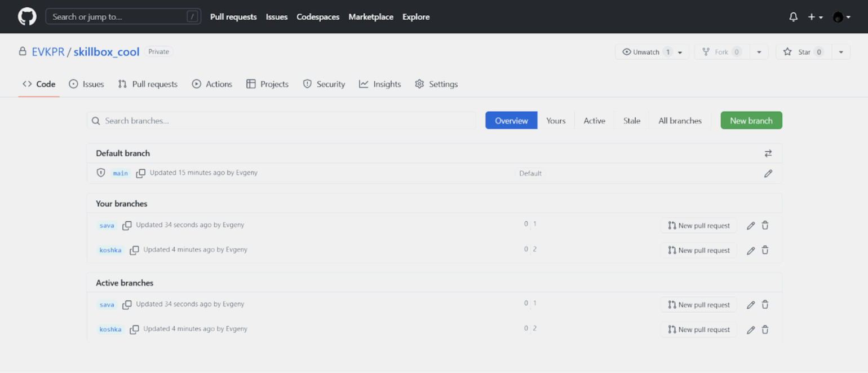This screenshot has height=373, width=868.
Task: Click switch default branch arrows icon
Action: (x=768, y=153)
